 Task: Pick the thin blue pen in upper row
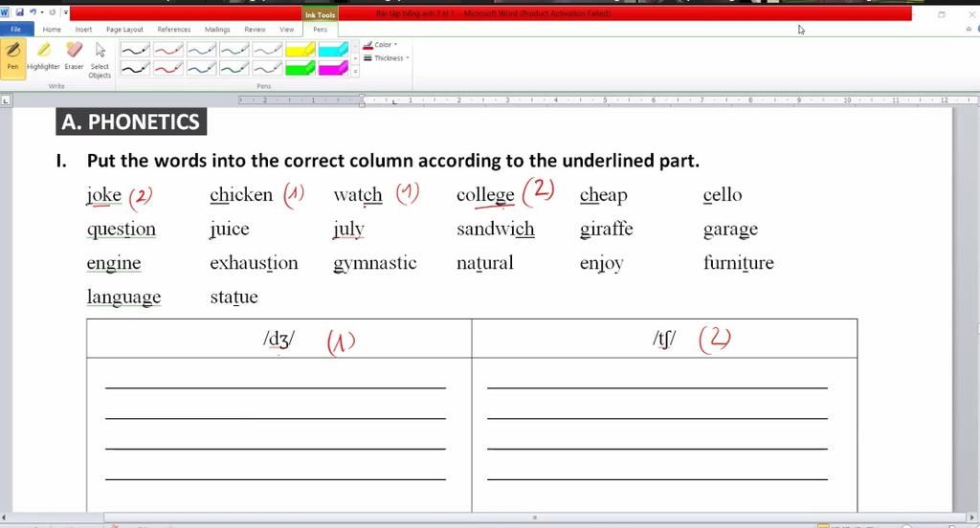click(201, 50)
